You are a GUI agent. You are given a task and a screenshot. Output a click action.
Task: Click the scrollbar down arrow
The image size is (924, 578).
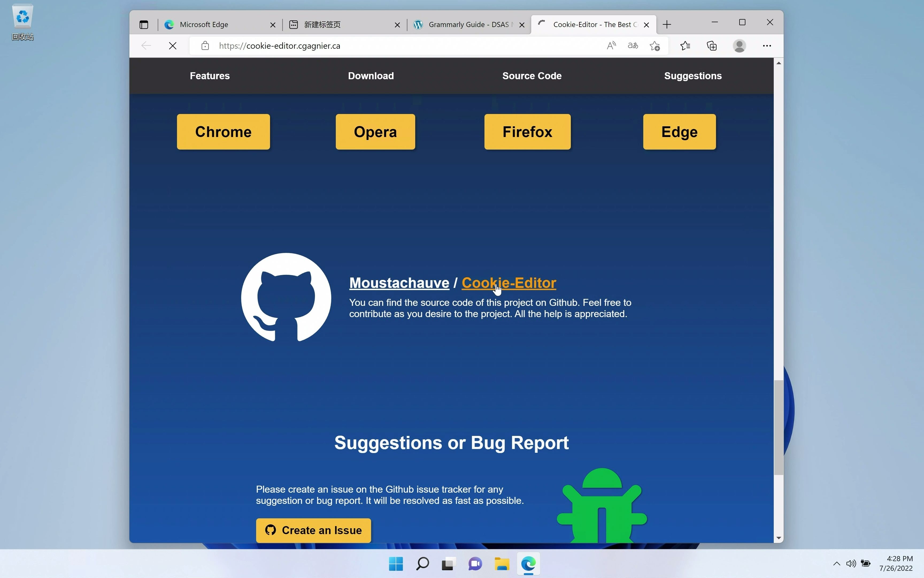click(779, 538)
